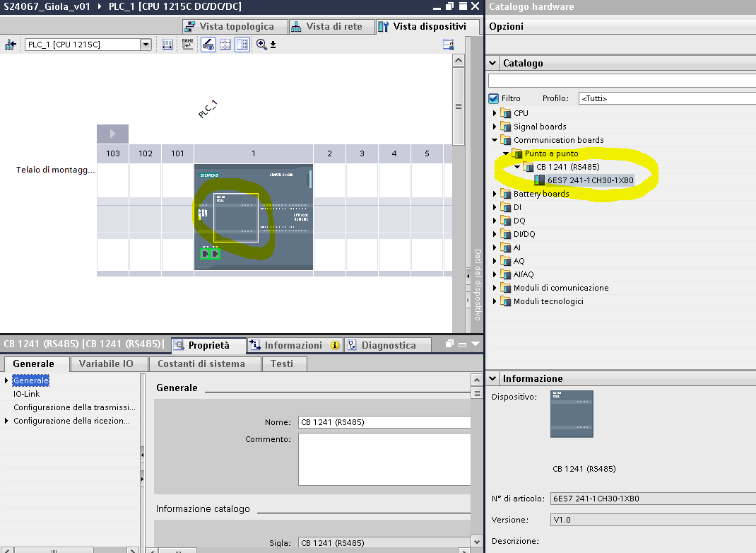This screenshot has width=756, height=553.
Task: Expand the Signal boards catalog folder
Action: pos(495,127)
